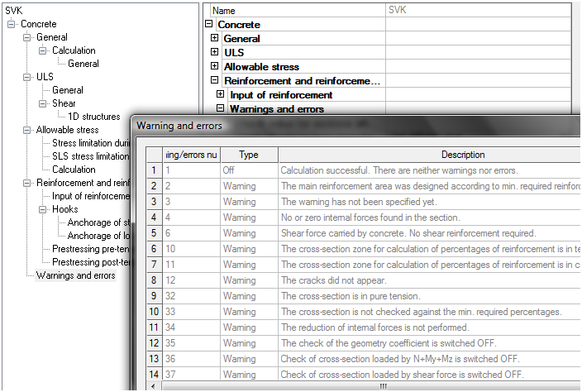
Task: Click warning number 32 cell
Action: 192,296
